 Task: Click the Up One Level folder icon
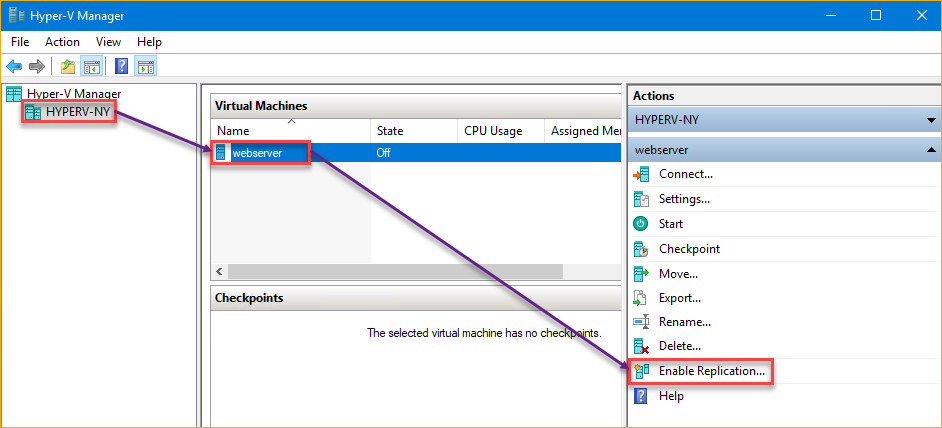pyautogui.click(x=68, y=66)
